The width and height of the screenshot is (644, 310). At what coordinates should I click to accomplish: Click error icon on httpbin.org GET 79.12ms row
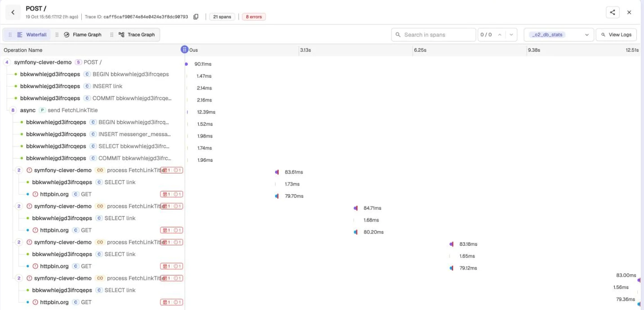(36, 266)
